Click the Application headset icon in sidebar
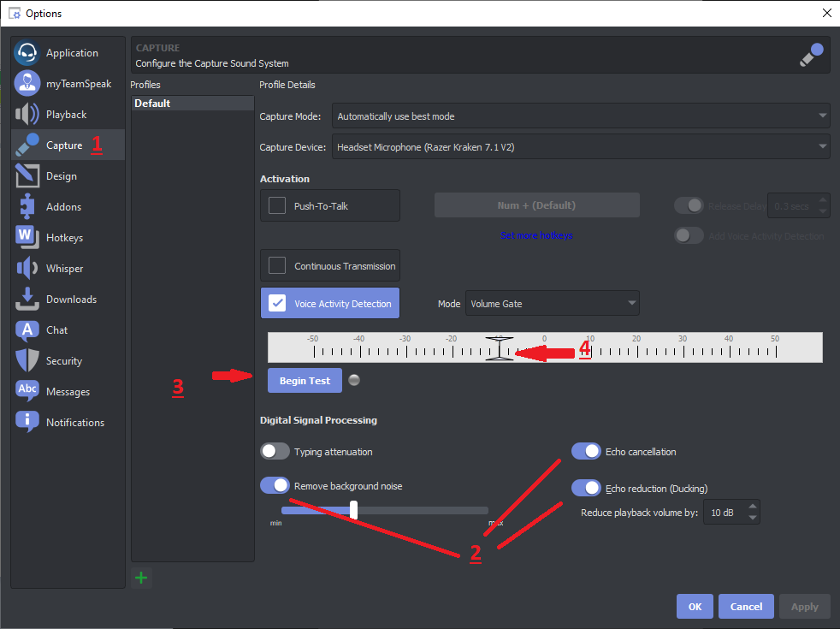The image size is (840, 629). coord(27,53)
